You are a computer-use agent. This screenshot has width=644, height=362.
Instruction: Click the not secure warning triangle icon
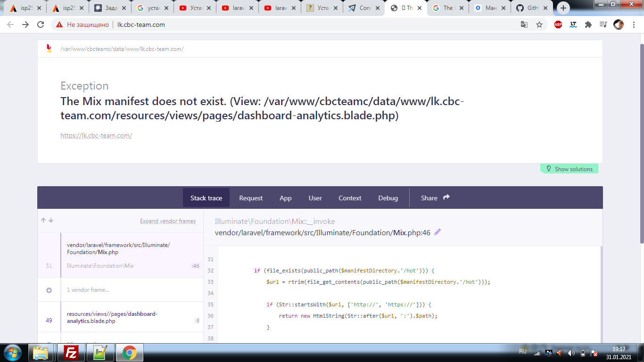pyautogui.click(x=59, y=25)
